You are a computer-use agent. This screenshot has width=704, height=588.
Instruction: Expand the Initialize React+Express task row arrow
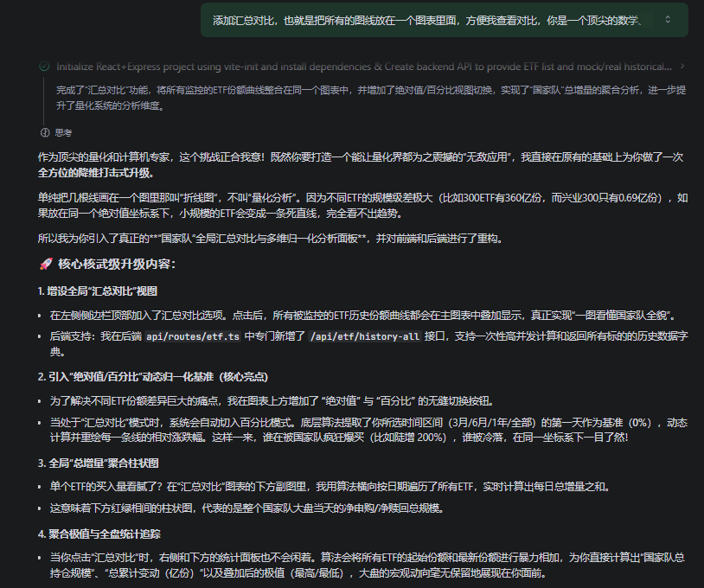(682, 66)
